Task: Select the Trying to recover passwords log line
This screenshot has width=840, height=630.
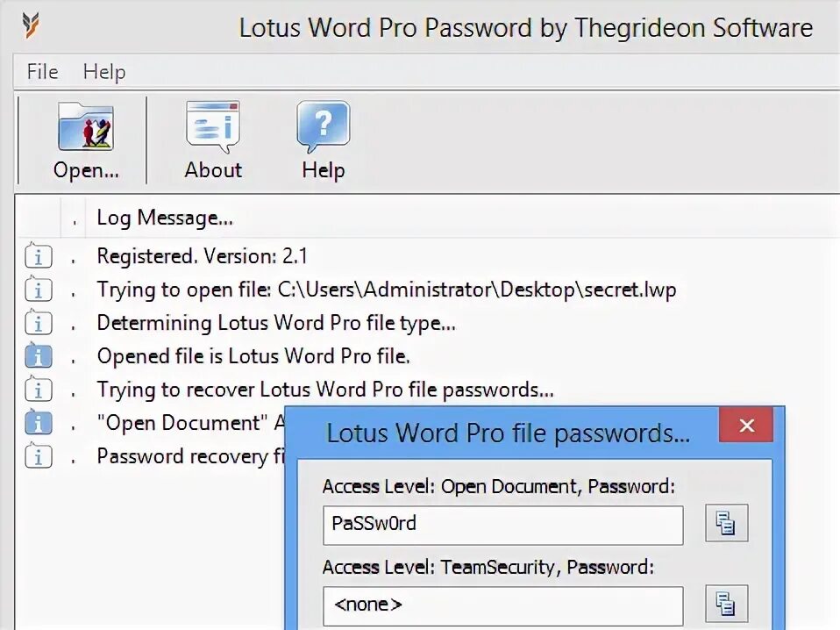Action: click(x=324, y=390)
